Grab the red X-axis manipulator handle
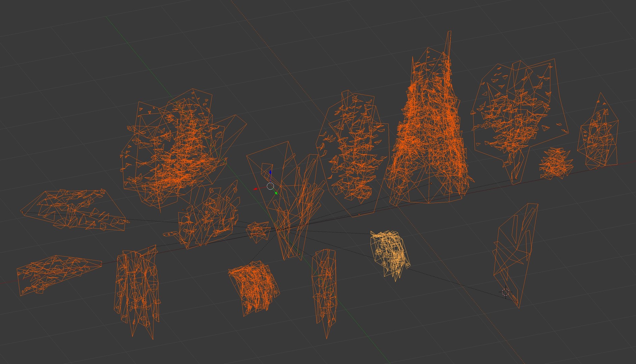 coord(255,189)
